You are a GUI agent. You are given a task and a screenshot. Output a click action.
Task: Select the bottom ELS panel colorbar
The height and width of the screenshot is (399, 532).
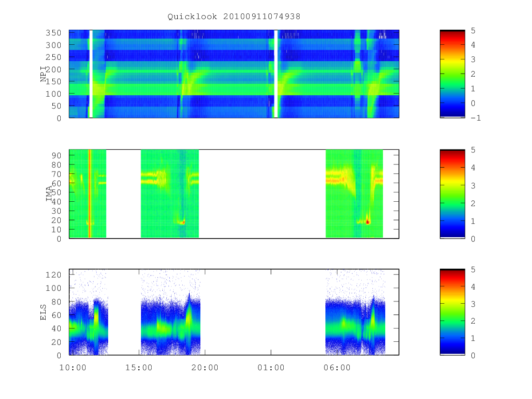click(452, 312)
